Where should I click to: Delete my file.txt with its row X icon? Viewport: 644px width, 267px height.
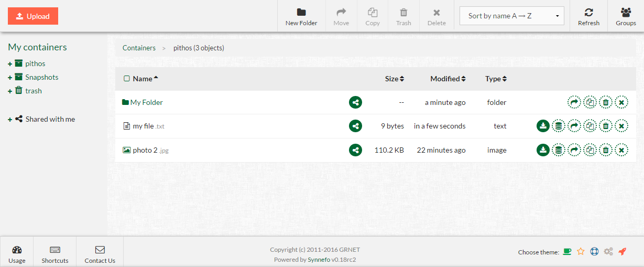point(621,126)
